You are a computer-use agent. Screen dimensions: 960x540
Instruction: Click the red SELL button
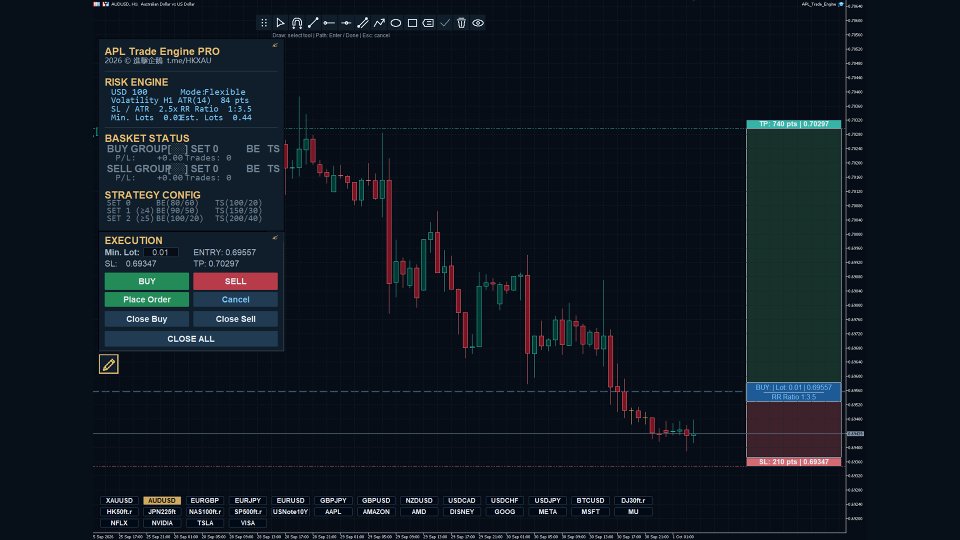(236, 281)
